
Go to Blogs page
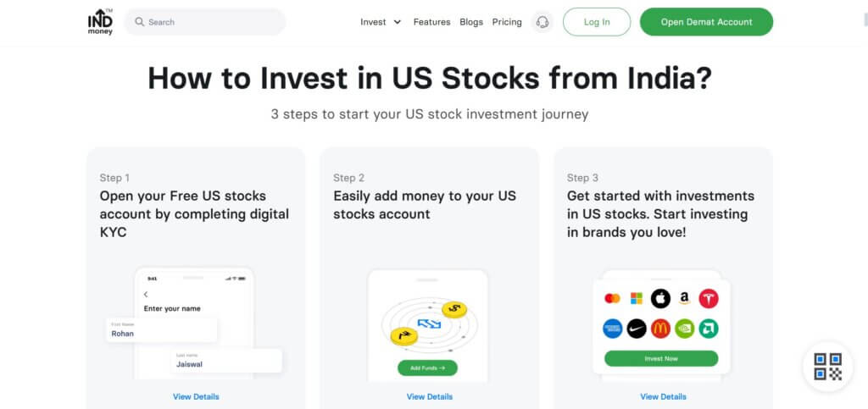tap(471, 22)
